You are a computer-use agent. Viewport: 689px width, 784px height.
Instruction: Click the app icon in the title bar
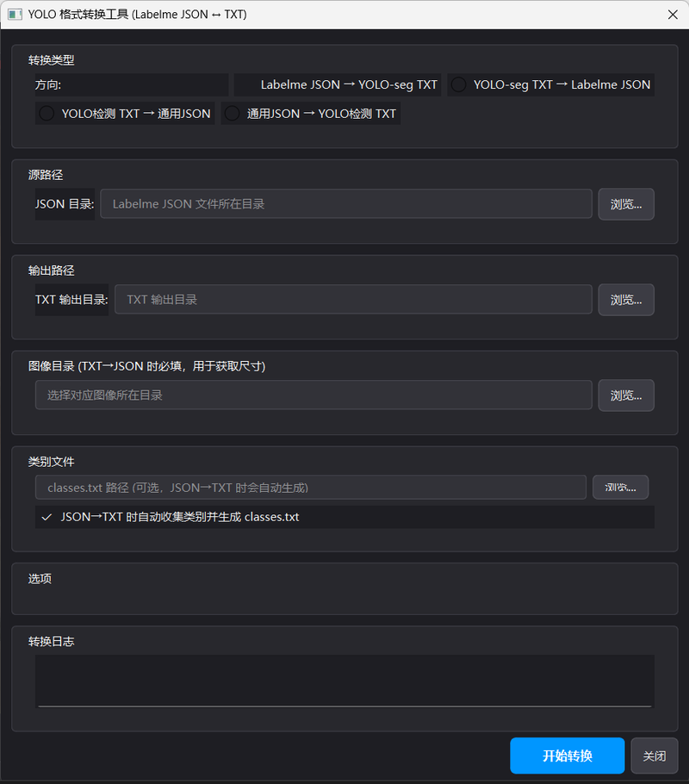[x=15, y=15]
